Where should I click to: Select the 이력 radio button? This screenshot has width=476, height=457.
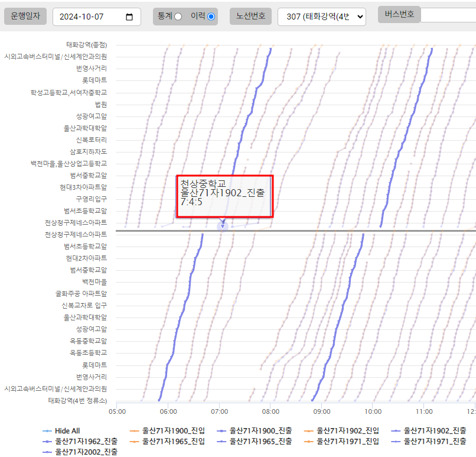click(211, 17)
